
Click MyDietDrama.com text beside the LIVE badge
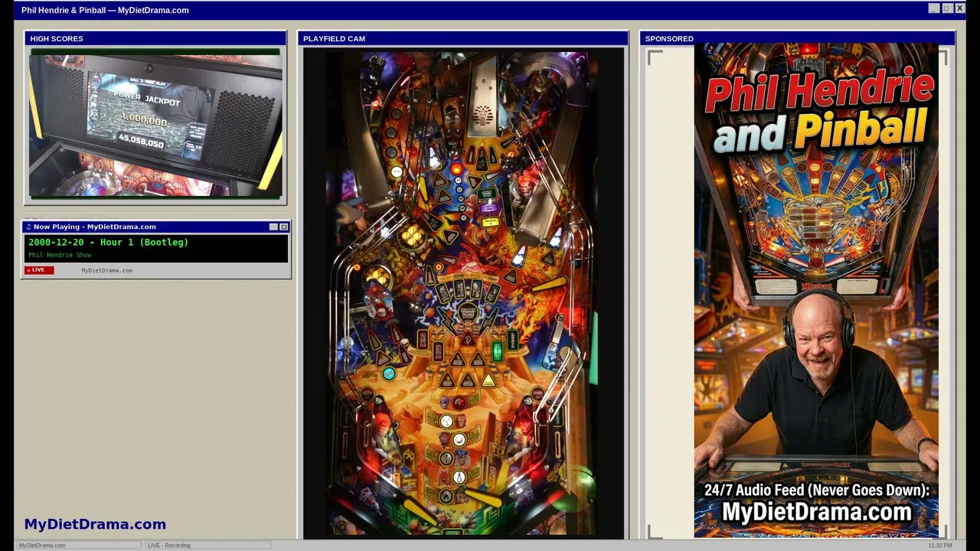(x=106, y=270)
